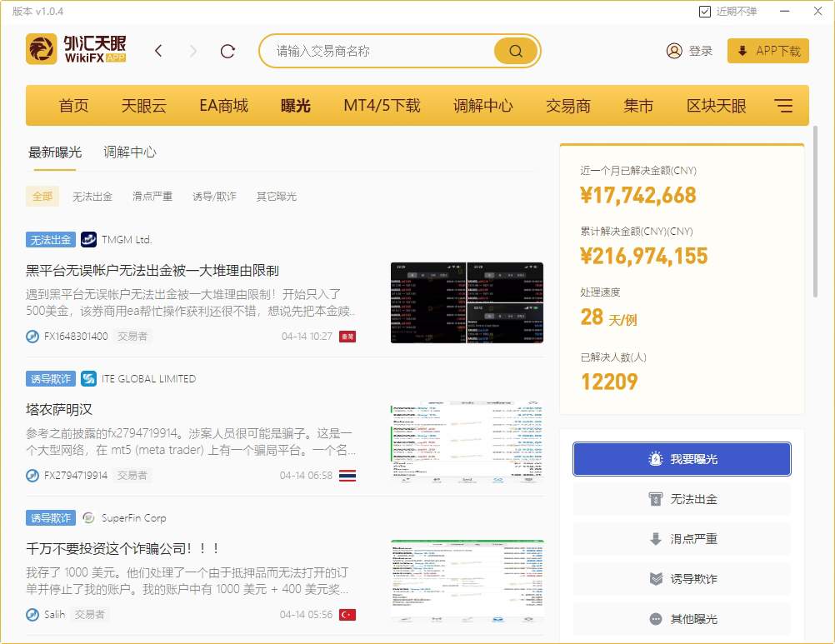
Task: Toggle the 近期不弹 checkbox
Action: [x=704, y=12]
